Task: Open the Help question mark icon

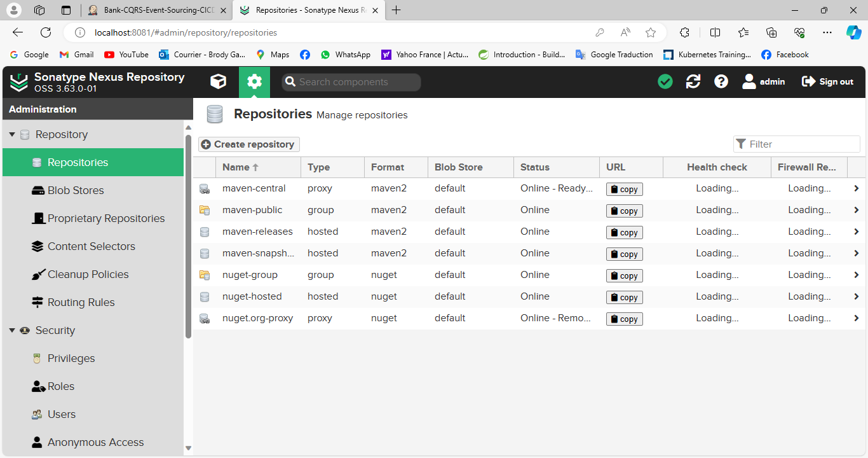Action: (x=721, y=81)
